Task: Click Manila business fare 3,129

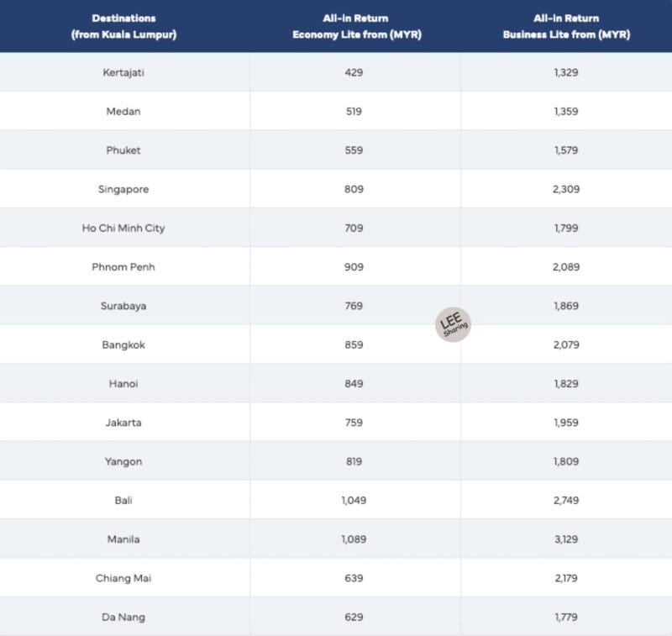Action: pos(566,539)
